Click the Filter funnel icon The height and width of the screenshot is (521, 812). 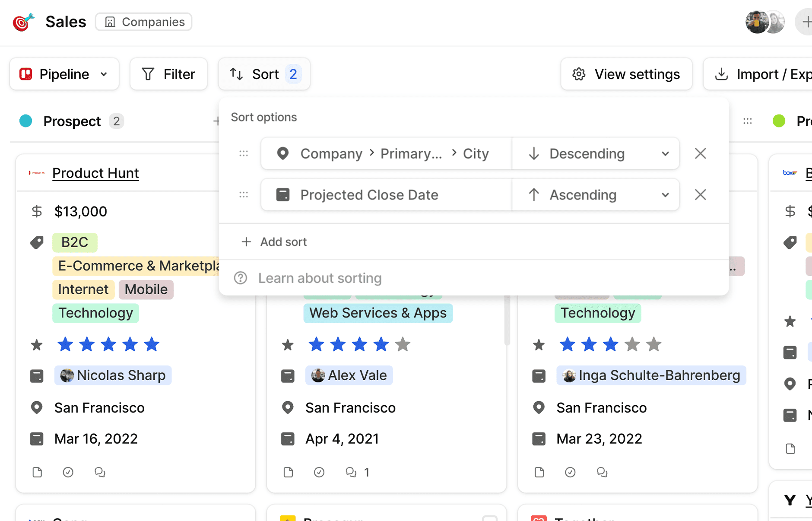(x=148, y=74)
